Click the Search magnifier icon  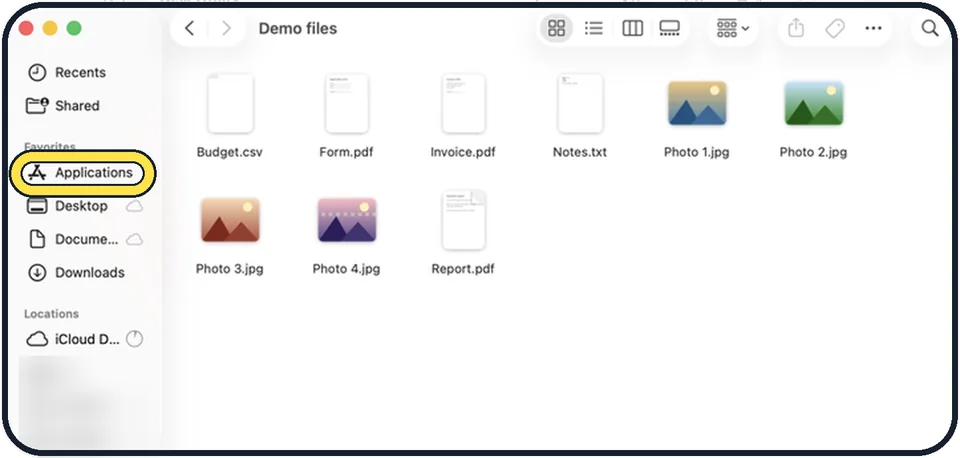click(930, 28)
